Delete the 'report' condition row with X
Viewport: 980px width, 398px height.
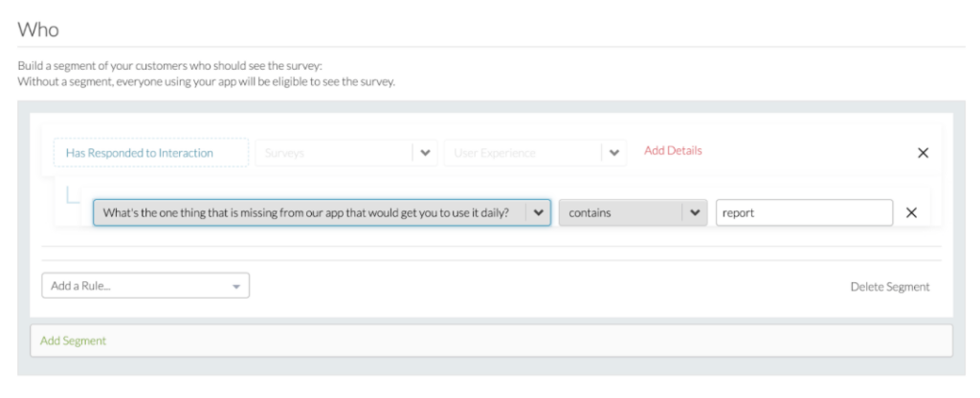[911, 213]
